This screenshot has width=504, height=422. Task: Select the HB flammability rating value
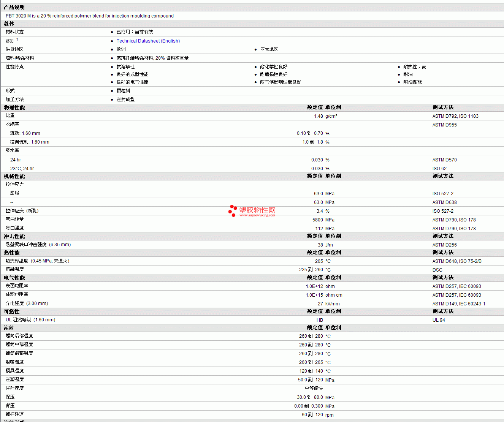point(319,320)
